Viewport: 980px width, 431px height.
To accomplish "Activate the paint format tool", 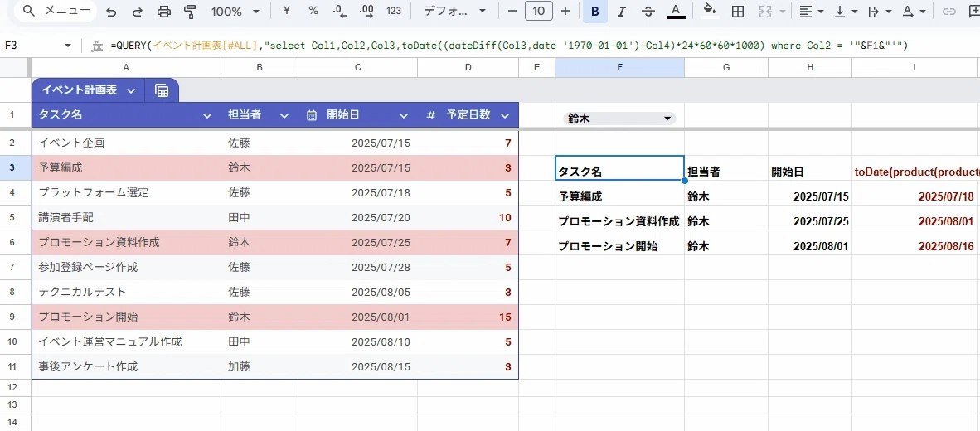I will tap(190, 12).
